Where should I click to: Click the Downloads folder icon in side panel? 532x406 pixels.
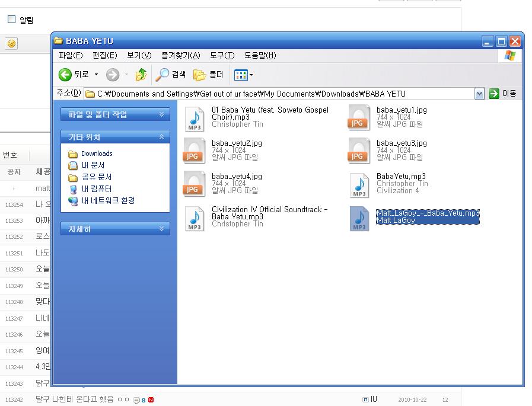72,154
